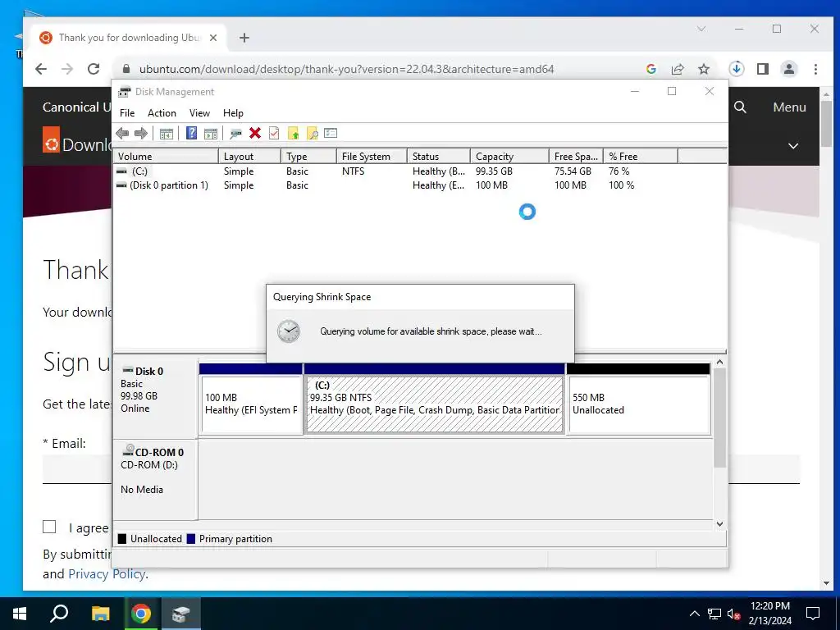
Task: Open the Windows Start menu
Action: 20,614
